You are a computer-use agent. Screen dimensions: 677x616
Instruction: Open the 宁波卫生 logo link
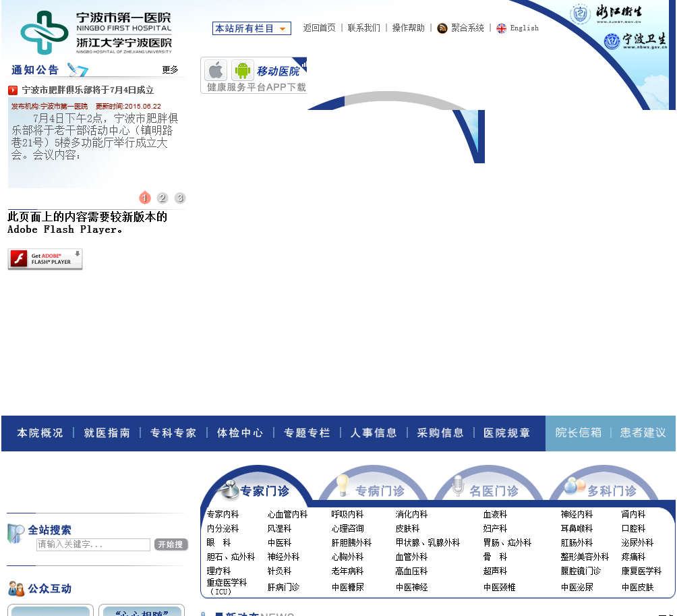[635, 41]
